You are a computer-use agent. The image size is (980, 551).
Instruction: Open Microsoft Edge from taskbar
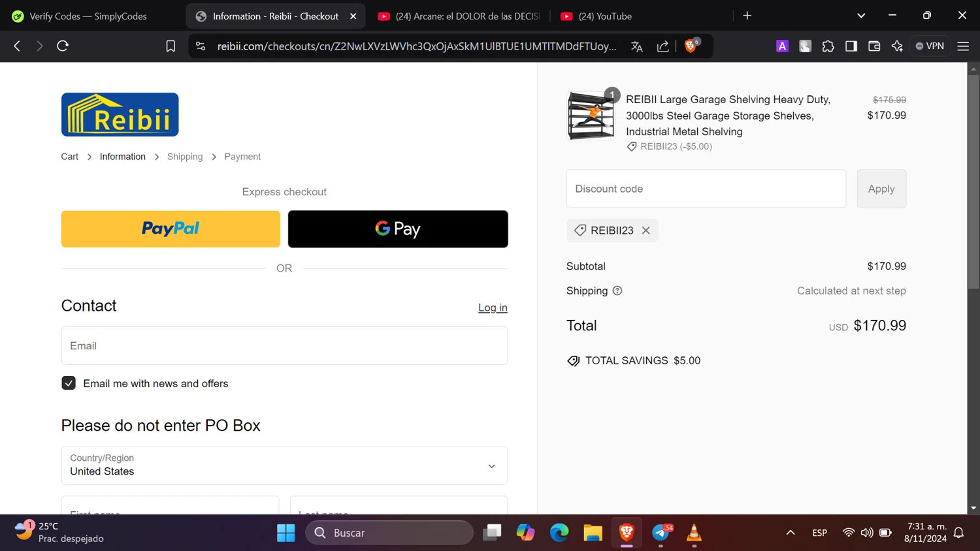click(x=559, y=533)
